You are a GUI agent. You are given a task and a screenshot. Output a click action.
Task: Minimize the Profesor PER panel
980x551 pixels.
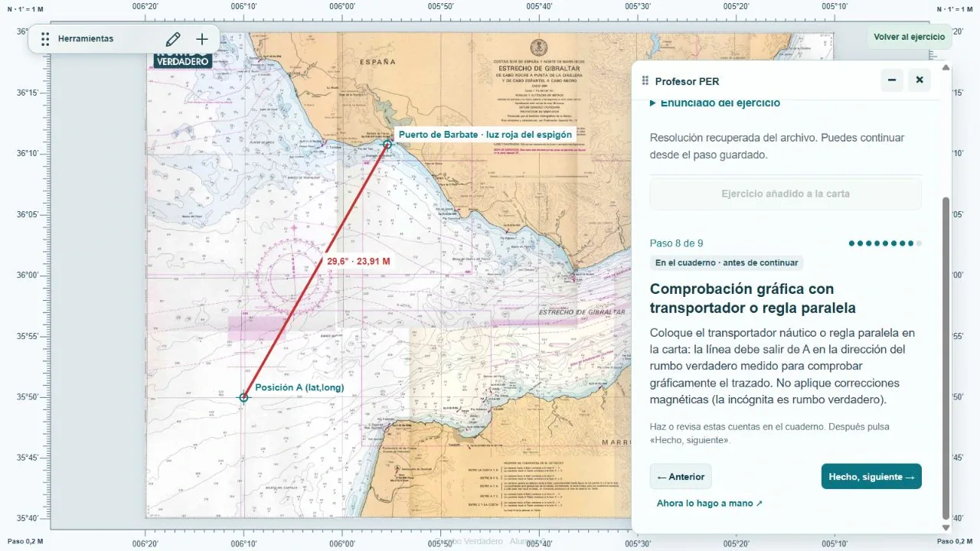point(892,80)
